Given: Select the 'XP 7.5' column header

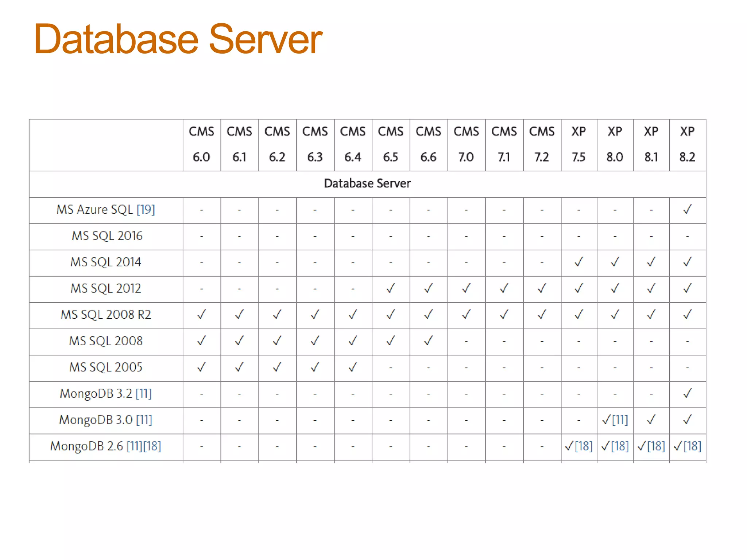Looking at the screenshot, I should (x=579, y=145).
